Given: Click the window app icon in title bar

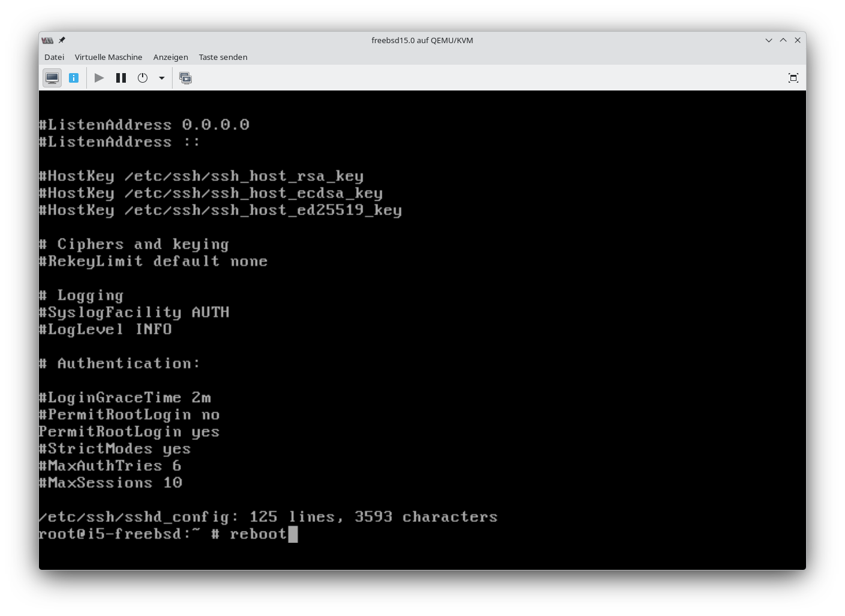Looking at the screenshot, I should (47, 40).
